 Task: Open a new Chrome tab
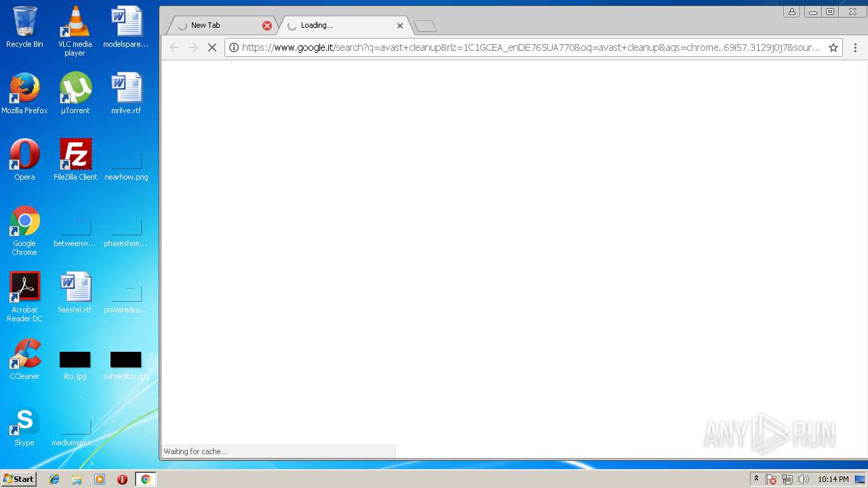click(425, 26)
